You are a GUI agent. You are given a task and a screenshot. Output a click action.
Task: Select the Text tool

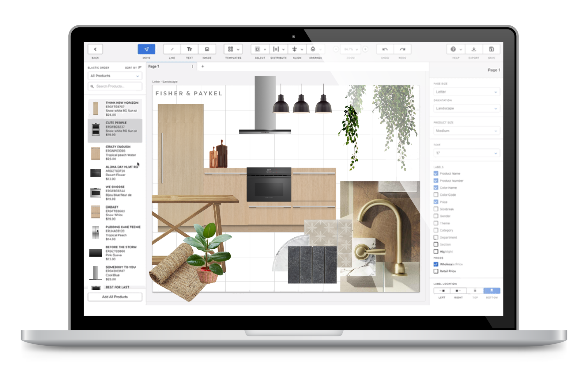tap(189, 49)
